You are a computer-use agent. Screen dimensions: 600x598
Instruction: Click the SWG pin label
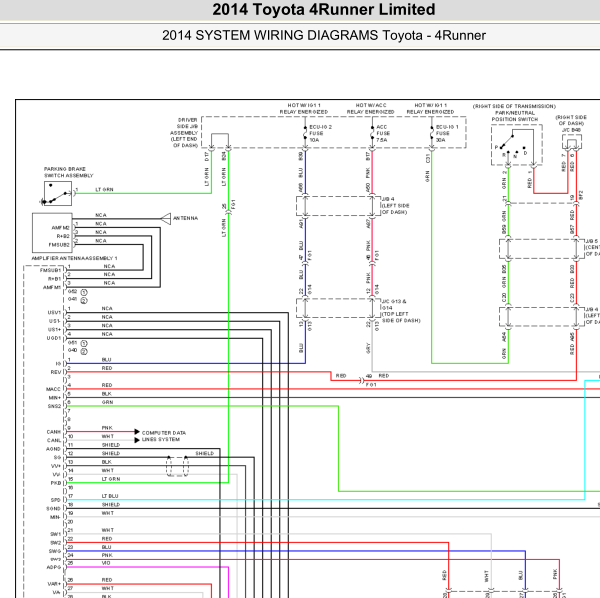(x=55, y=551)
